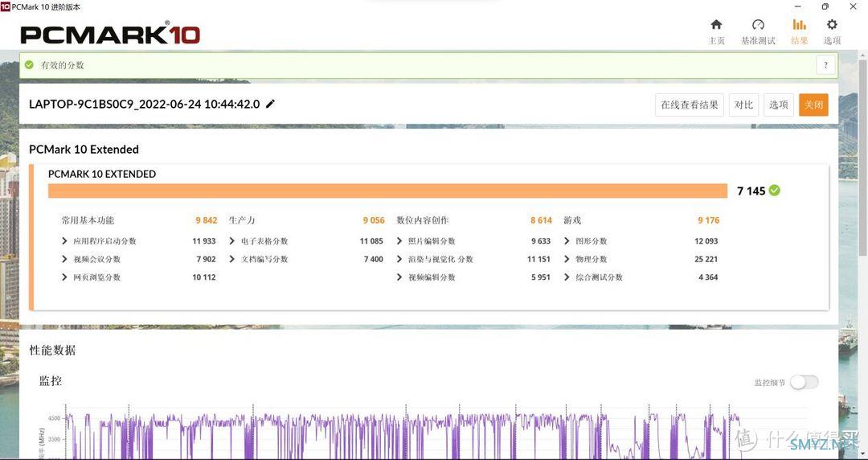Click the purple CPU frequency monitoring chart
Image resolution: width=868 pixels, height=460 pixels.
[403, 435]
